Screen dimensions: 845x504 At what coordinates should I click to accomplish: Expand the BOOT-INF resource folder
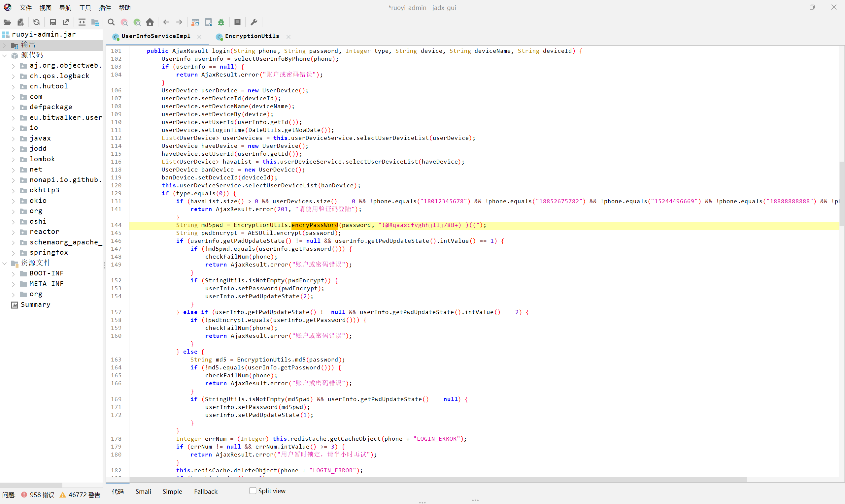[x=13, y=274]
